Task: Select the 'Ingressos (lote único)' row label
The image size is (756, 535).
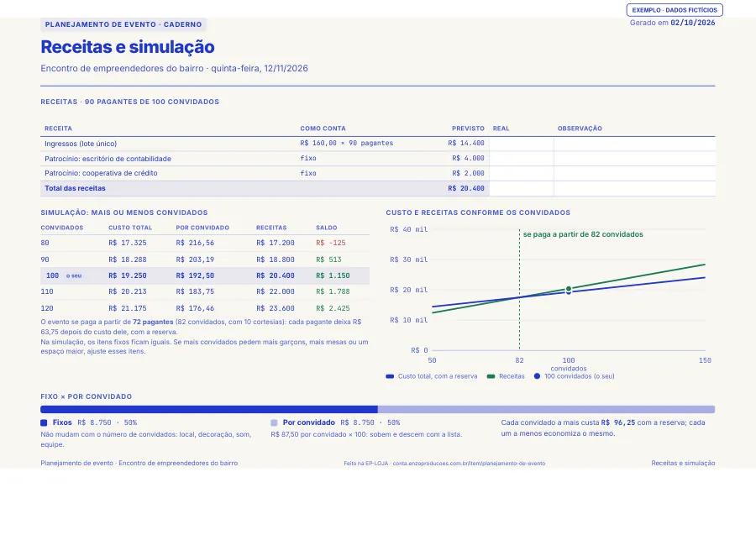Action: (81, 144)
